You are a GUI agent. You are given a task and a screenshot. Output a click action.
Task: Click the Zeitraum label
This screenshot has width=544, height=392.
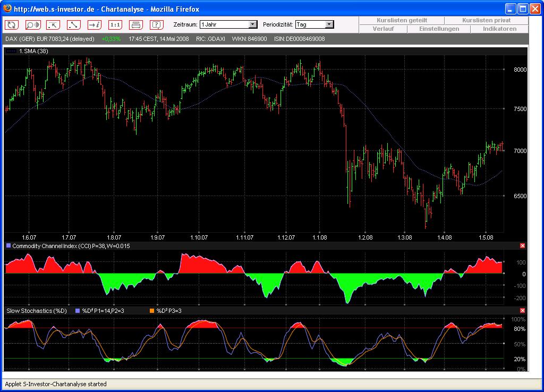(x=185, y=24)
